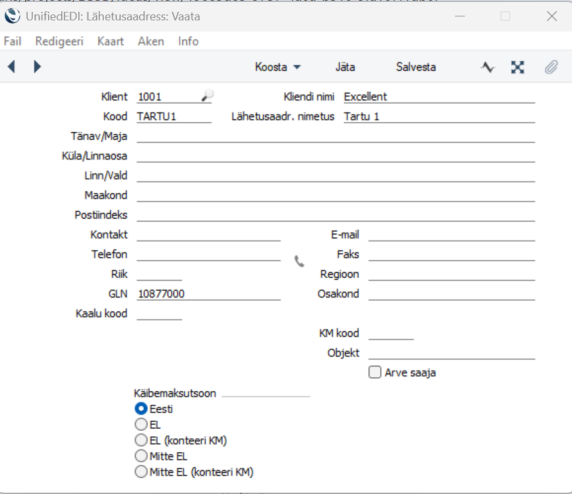Open the activity workflow zigzag icon
This screenshot has height=494, width=572.
(x=488, y=67)
